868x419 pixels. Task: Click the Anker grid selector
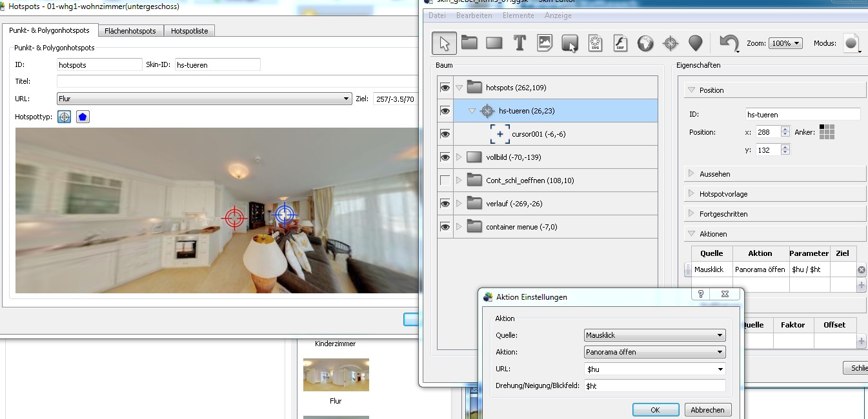tap(827, 132)
